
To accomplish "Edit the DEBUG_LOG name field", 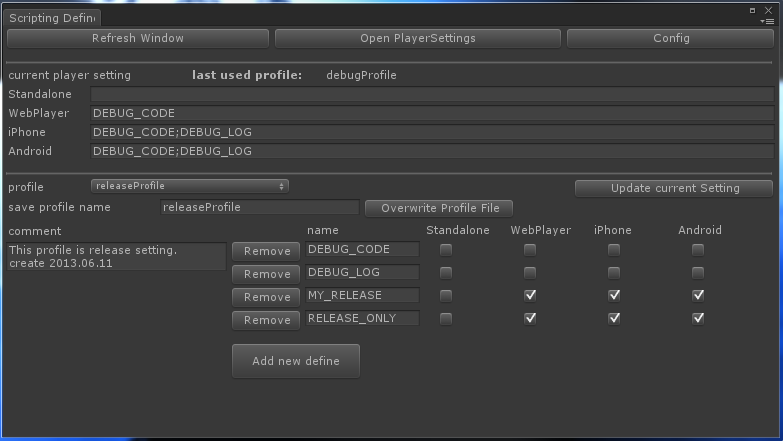I will [363, 272].
